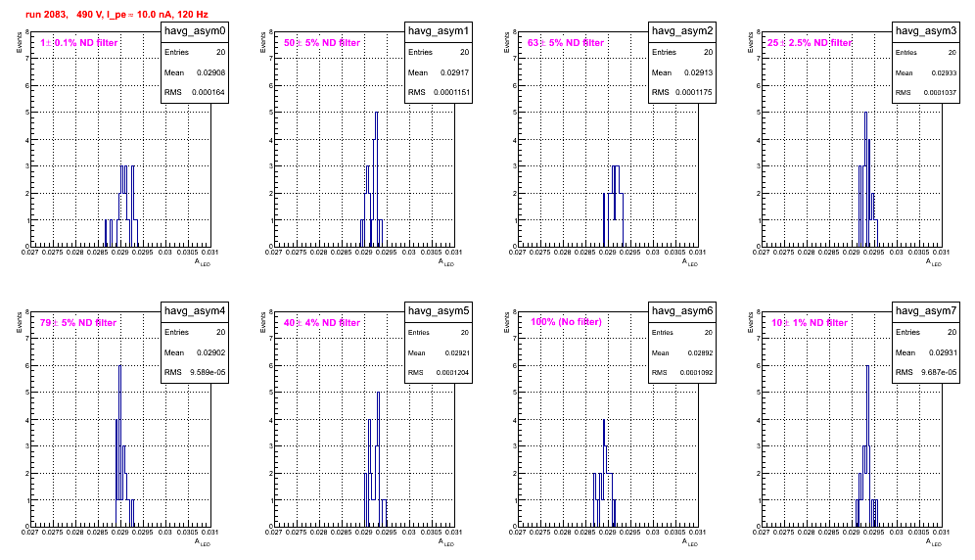Select the havg_asym3 stats box title
This screenshot has height=560, width=975.
(x=926, y=30)
